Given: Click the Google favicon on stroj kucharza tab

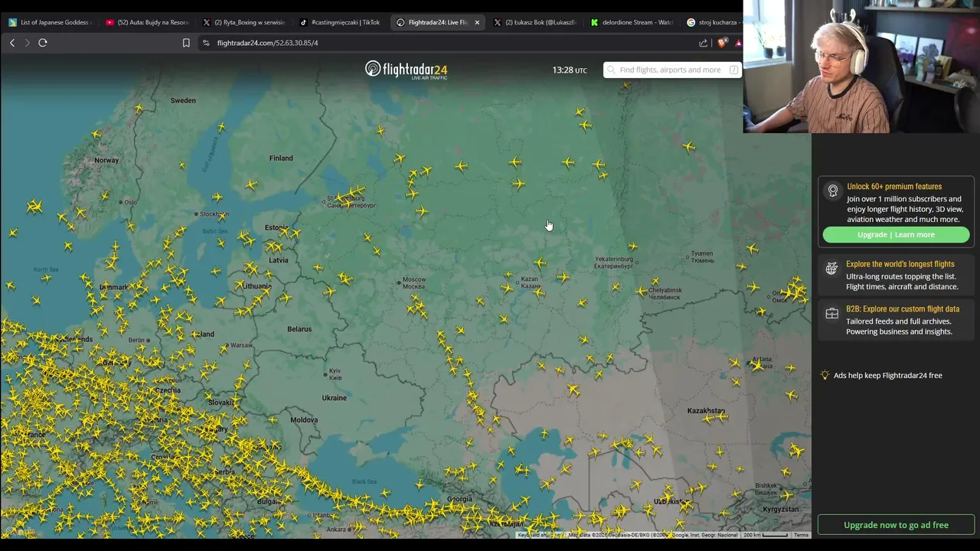Looking at the screenshot, I should click(x=691, y=22).
